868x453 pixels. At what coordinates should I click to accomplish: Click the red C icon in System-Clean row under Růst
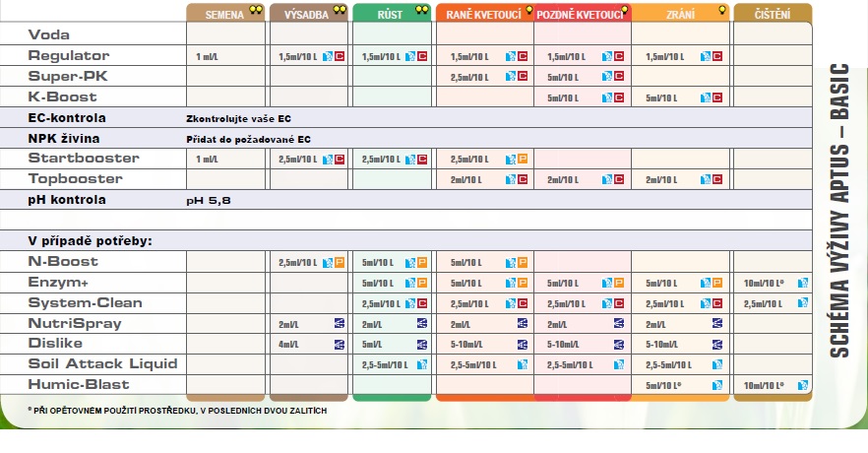tap(422, 303)
